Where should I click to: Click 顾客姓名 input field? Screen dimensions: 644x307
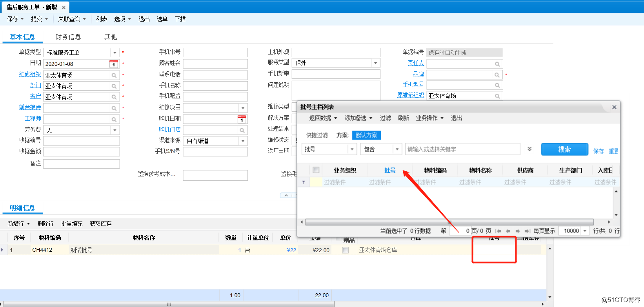(x=215, y=64)
